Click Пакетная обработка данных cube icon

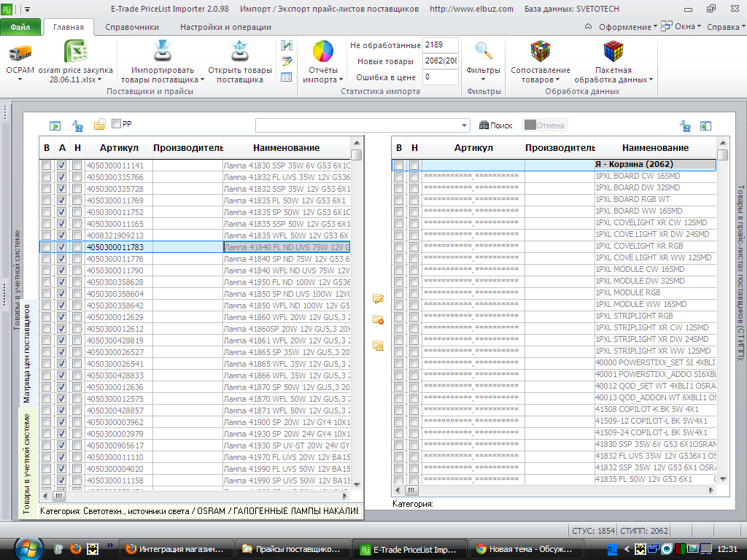tap(613, 51)
